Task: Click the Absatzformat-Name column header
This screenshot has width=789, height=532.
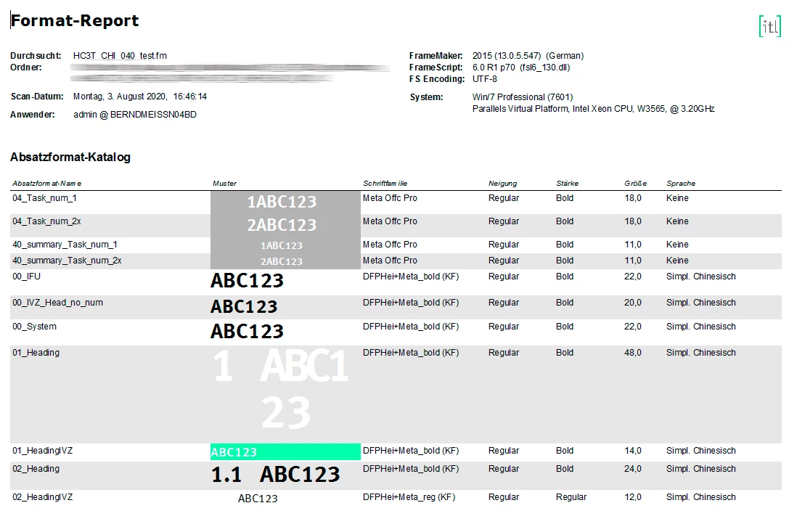Action: (x=46, y=184)
